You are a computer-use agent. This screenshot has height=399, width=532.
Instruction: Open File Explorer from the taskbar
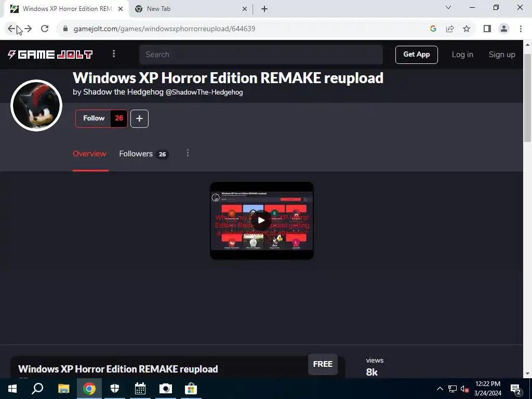63,389
